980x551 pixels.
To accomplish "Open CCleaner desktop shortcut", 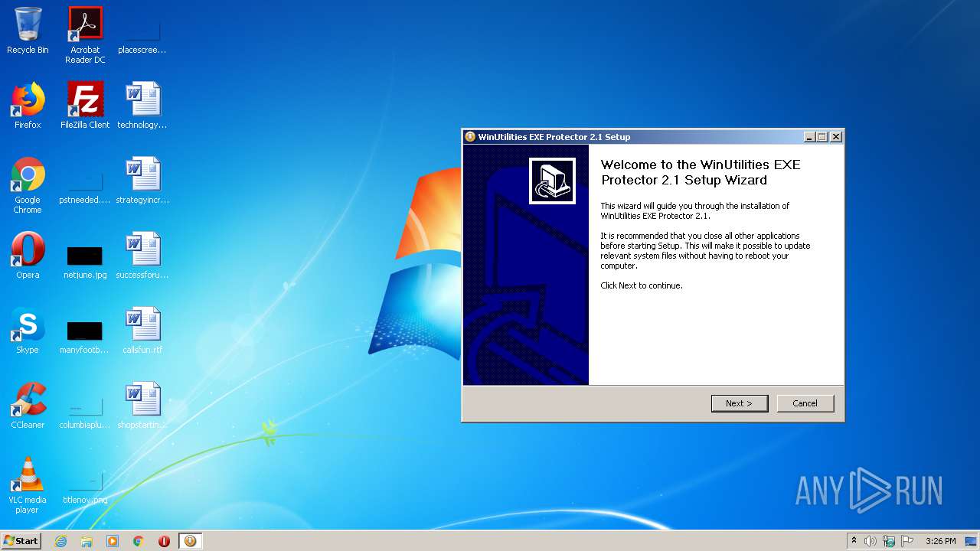I will [28, 406].
